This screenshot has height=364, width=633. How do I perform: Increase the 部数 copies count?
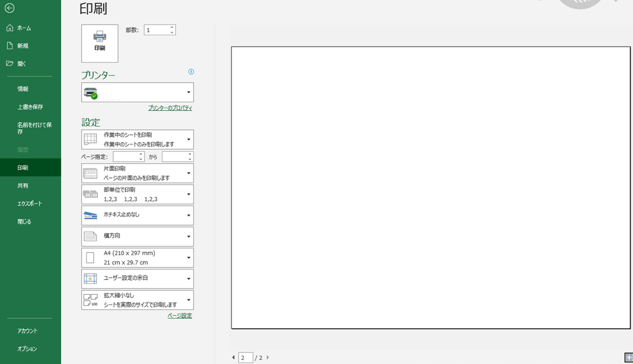tap(172, 27)
